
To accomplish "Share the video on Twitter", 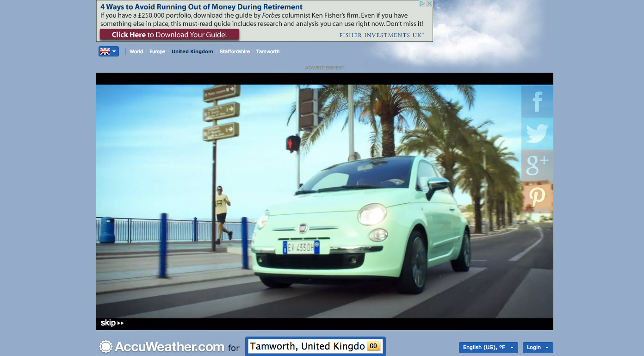I will tap(537, 133).
